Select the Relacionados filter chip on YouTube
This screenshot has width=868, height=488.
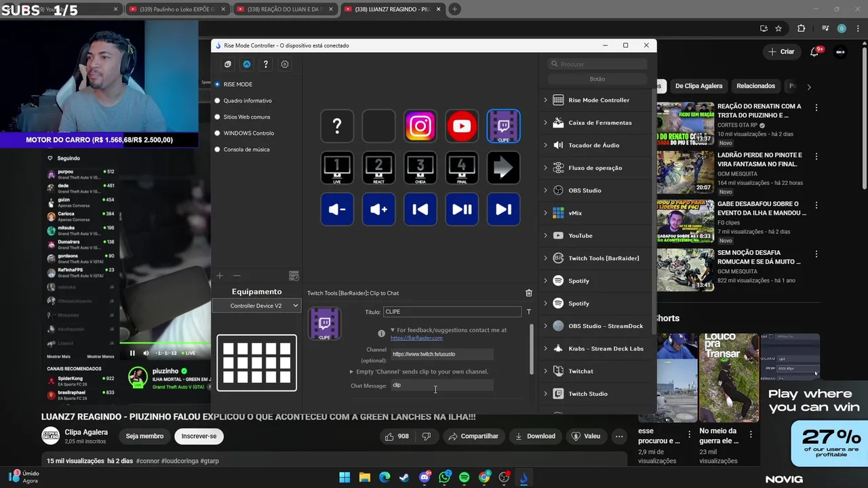click(755, 86)
